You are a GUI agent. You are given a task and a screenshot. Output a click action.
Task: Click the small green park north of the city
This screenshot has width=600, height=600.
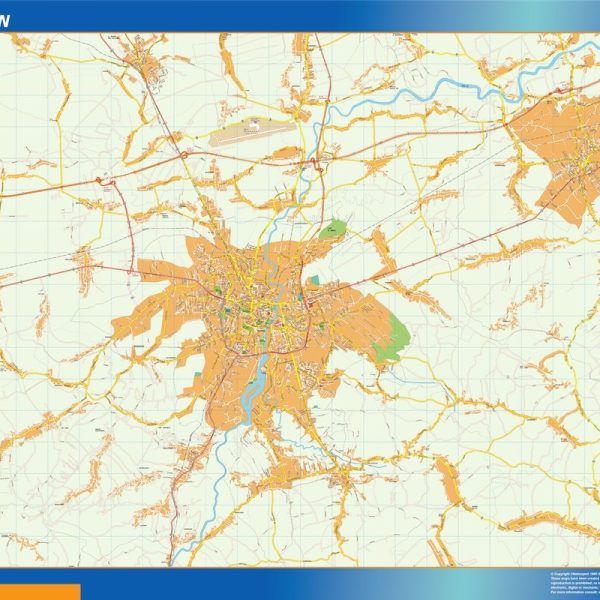click(333, 229)
